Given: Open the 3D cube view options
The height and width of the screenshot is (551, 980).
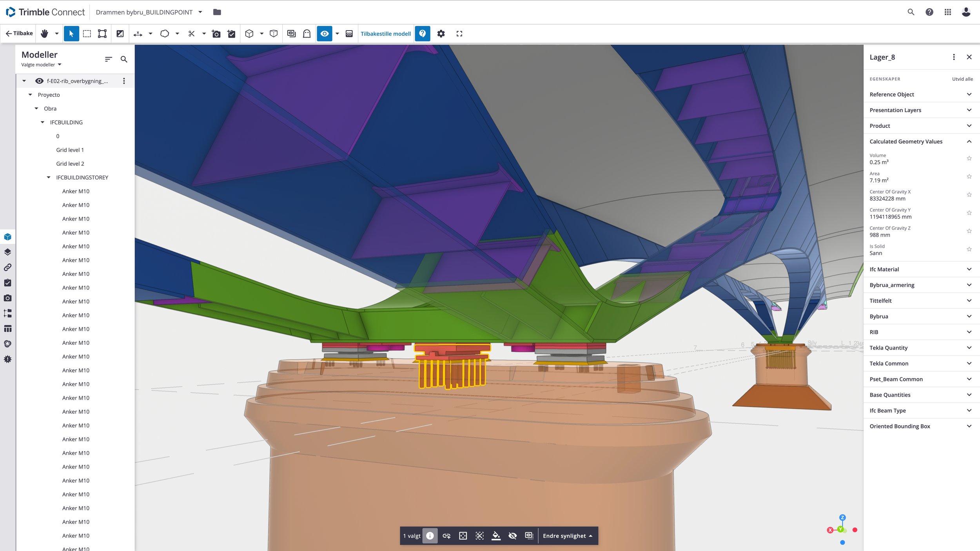Looking at the screenshot, I should coord(249,34).
